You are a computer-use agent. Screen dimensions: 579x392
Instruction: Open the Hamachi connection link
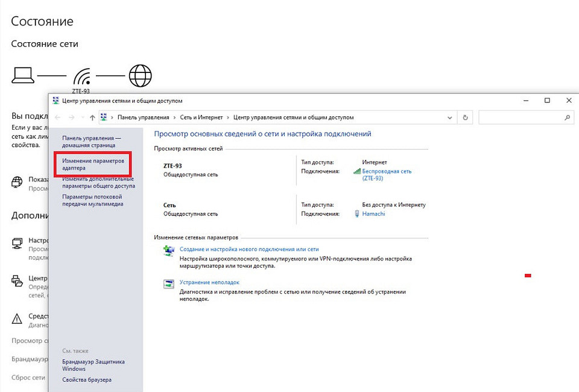[373, 214]
